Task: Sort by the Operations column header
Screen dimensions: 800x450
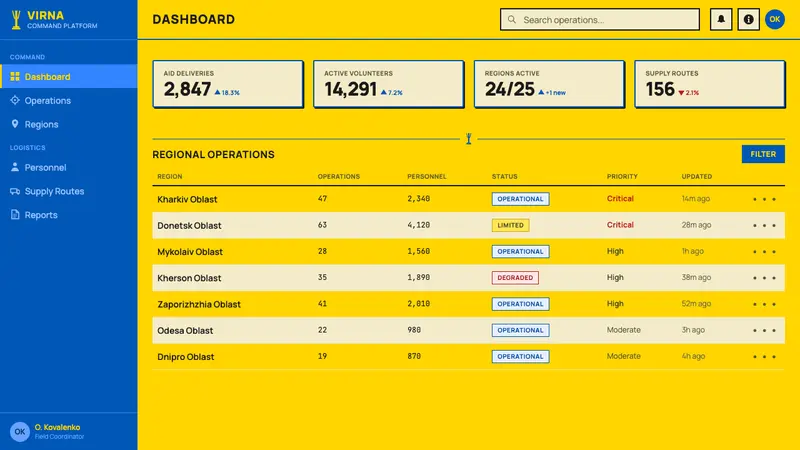Action: point(339,177)
